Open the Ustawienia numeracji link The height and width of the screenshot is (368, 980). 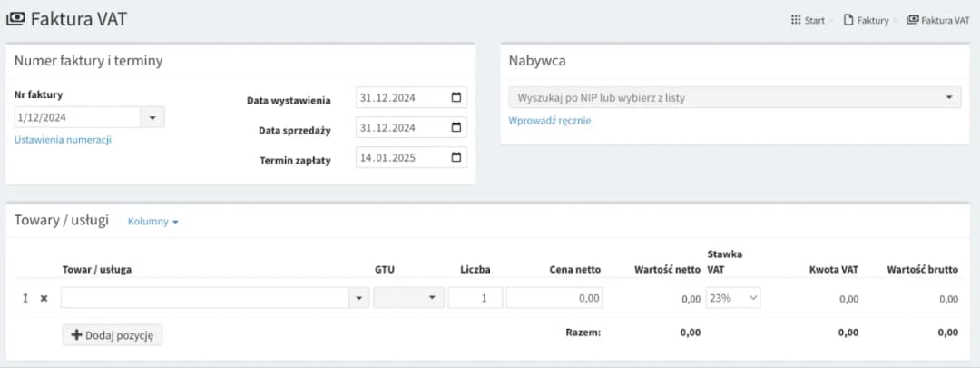point(63,140)
